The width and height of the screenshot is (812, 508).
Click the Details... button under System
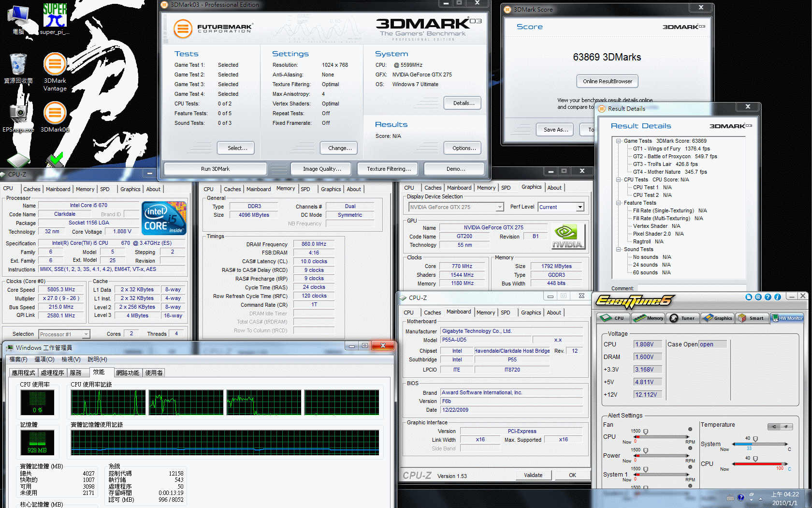(464, 103)
